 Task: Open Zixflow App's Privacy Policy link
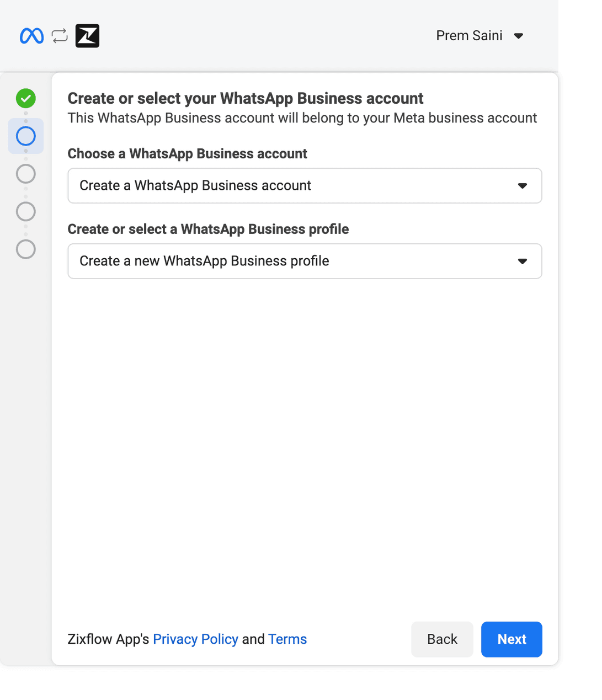click(x=195, y=639)
